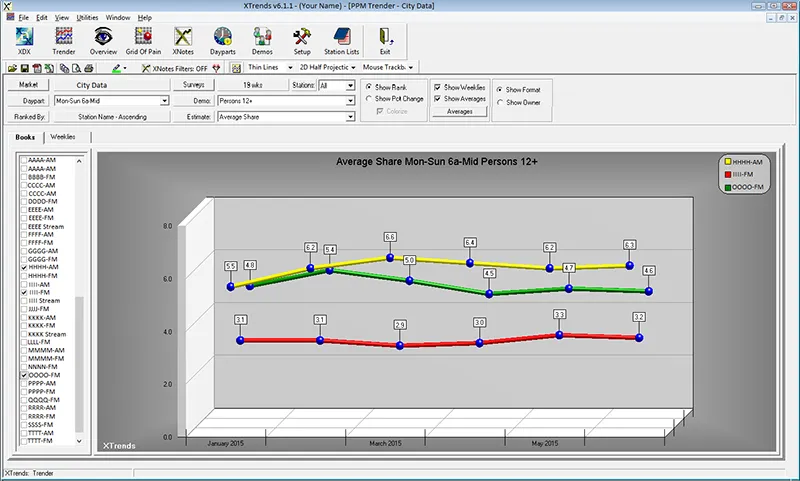Open the XDX module
This screenshot has width=800, height=481.
pos(24,40)
